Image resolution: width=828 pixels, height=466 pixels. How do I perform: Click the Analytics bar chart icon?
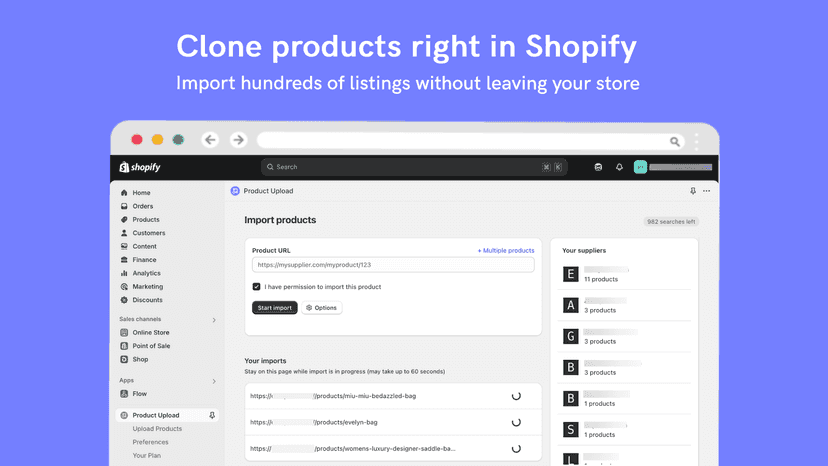(124, 273)
